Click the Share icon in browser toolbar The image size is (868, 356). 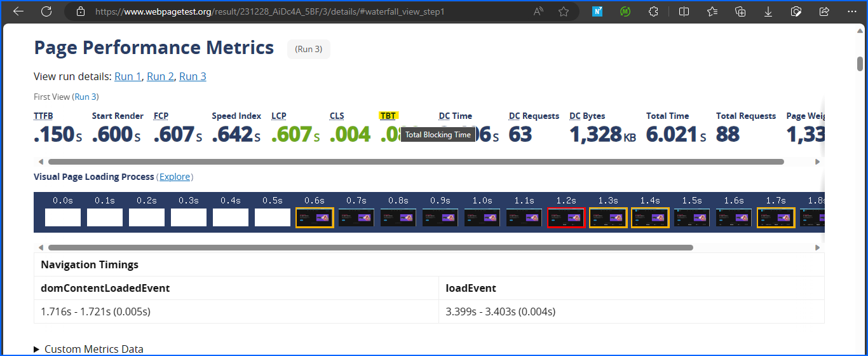pos(824,11)
